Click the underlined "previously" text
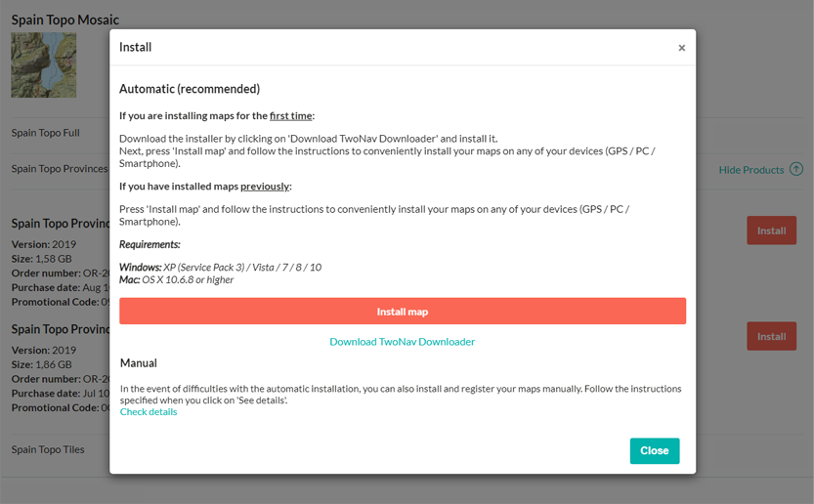The height and width of the screenshot is (504, 814). (265, 187)
